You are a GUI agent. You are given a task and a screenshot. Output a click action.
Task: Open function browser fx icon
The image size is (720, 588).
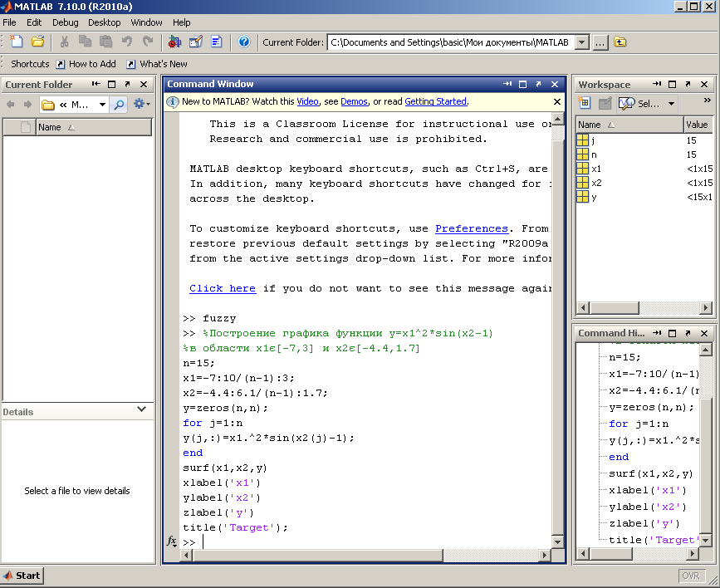click(x=172, y=541)
